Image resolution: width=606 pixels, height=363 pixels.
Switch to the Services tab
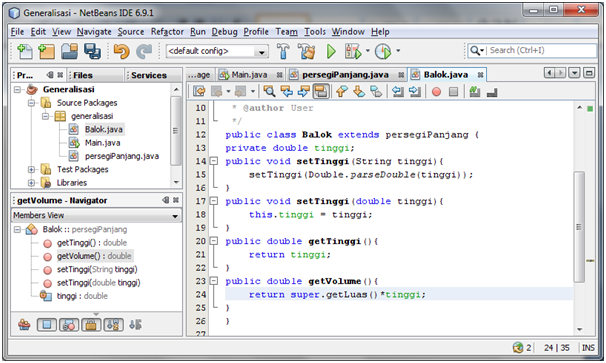pos(149,75)
